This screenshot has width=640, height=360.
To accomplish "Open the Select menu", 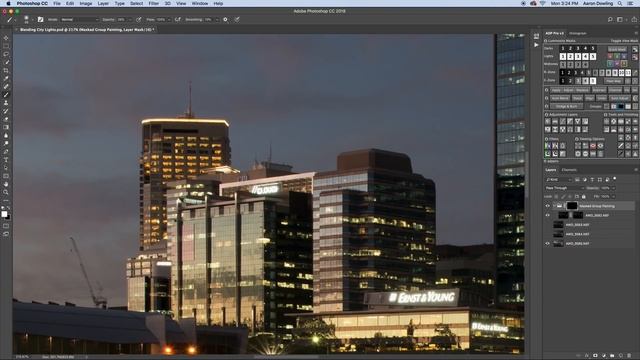I will pos(136,3).
